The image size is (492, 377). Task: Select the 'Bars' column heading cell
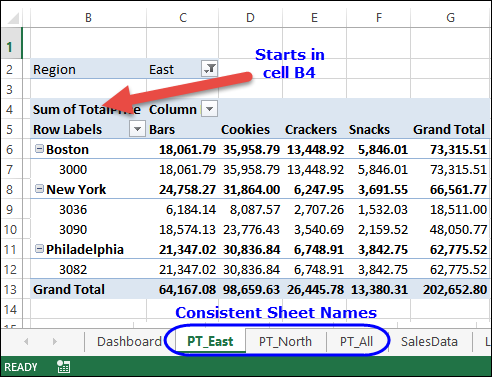[183, 129]
